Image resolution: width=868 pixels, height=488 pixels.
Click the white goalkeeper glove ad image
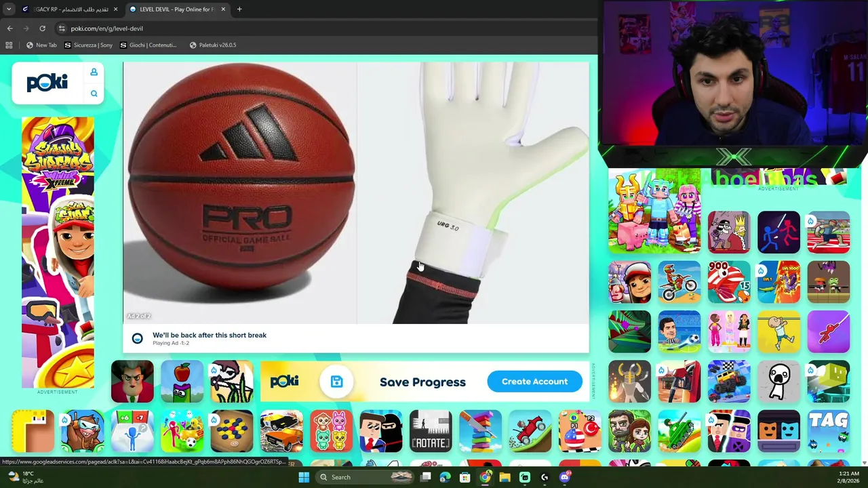pyautogui.click(x=473, y=193)
